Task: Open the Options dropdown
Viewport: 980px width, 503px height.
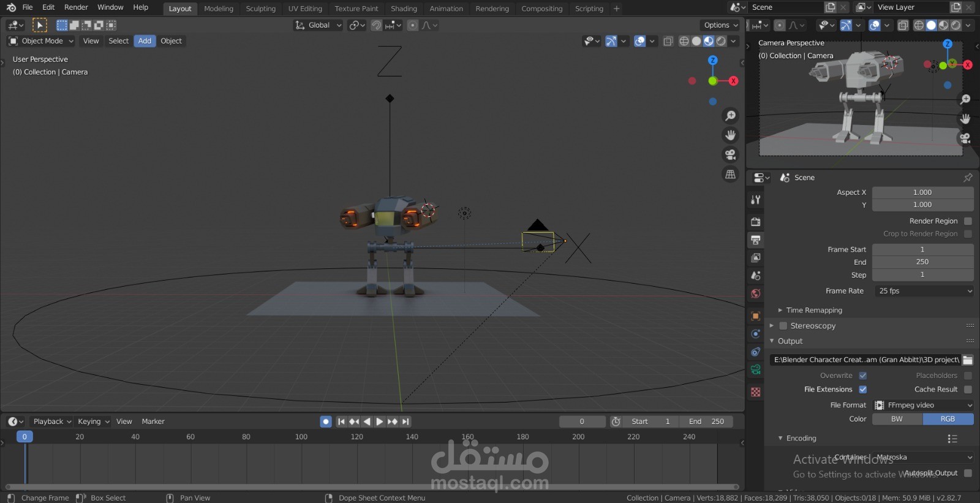Action: pyautogui.click(x=720, y=25)
